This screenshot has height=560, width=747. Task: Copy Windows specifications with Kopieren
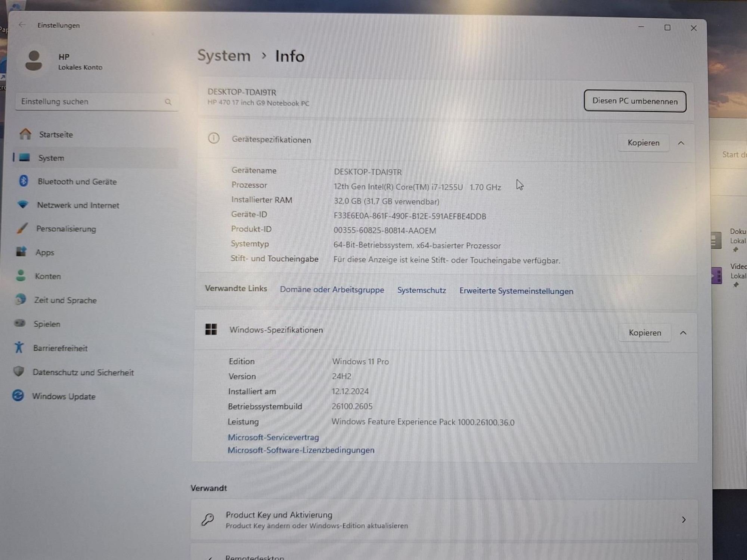(x=645, y=333)
